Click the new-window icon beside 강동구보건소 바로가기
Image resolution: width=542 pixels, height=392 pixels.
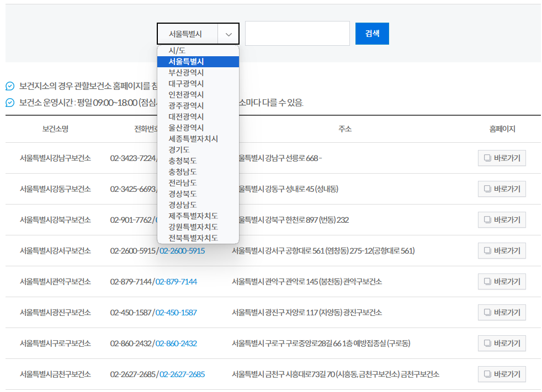point(487,189)
